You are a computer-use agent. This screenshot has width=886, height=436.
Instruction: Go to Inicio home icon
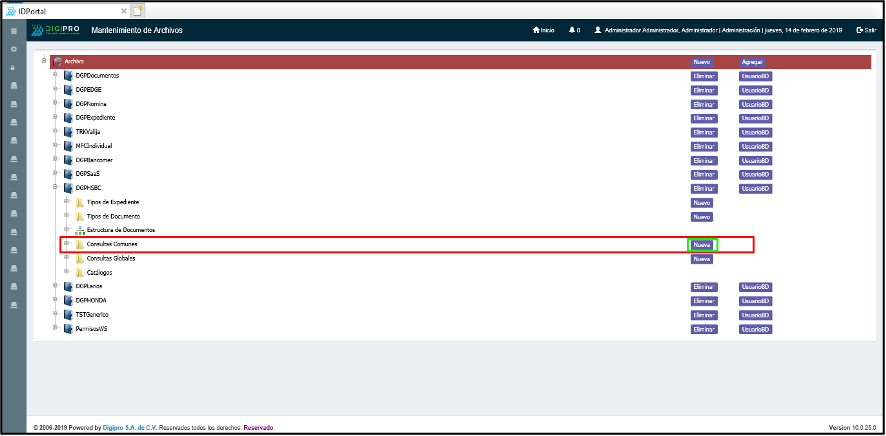537,31
